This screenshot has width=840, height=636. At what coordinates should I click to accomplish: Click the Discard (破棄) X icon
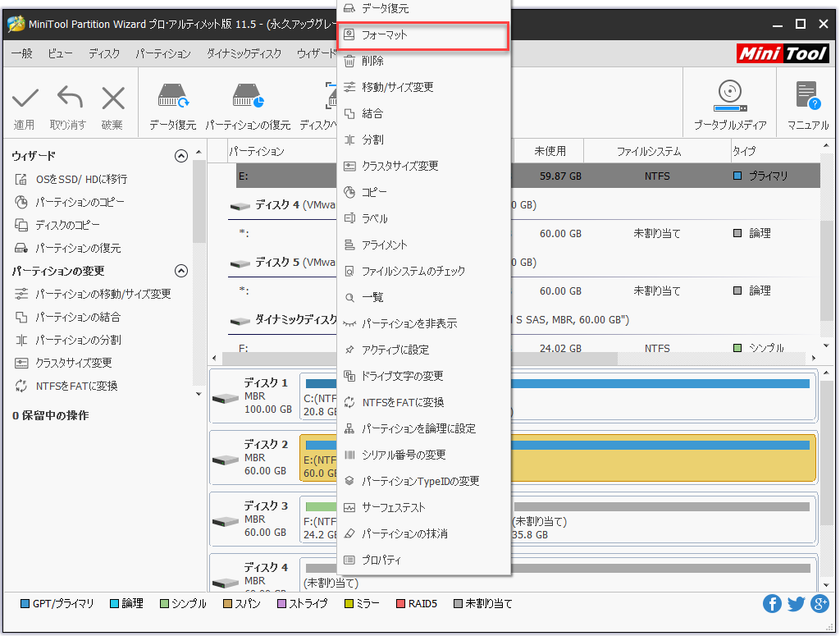pyautogui.click(x=113, y=98)
